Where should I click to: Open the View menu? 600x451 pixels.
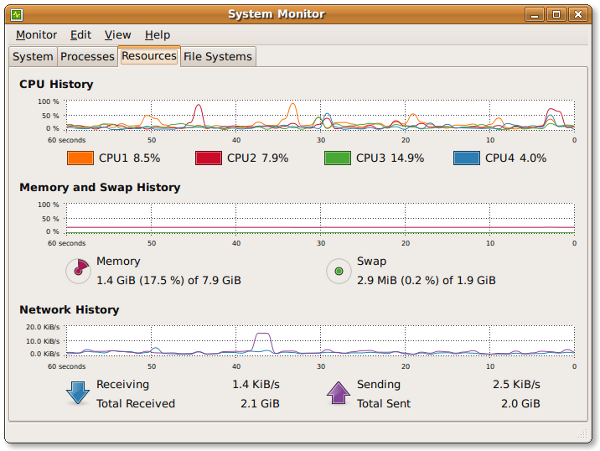click(x=117, y=35)
